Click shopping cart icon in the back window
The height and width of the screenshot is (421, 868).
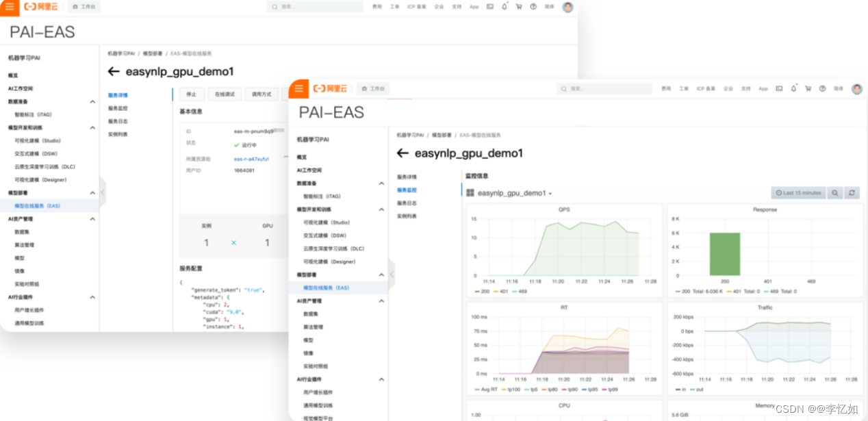519,7
